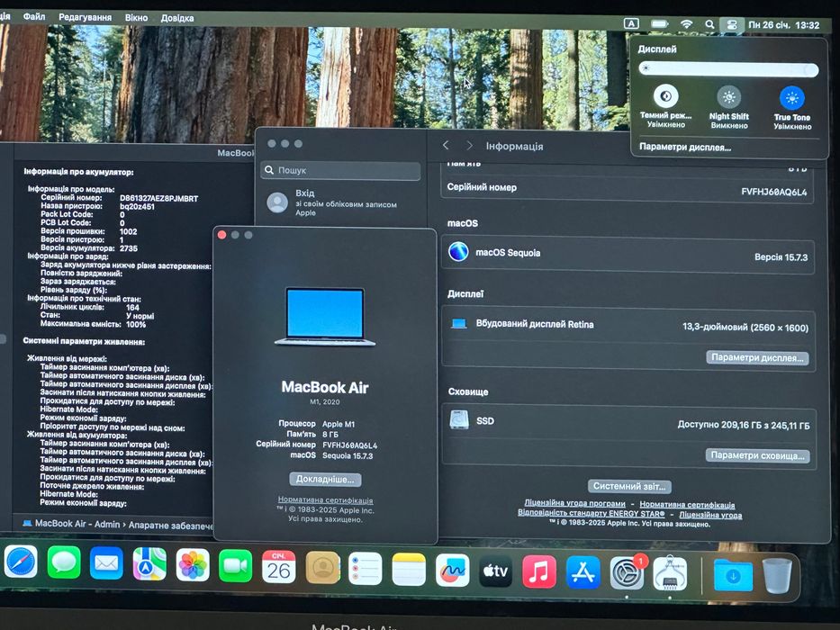Launch Mail from the Dock
840x630 pixels.
click(106, 564)
